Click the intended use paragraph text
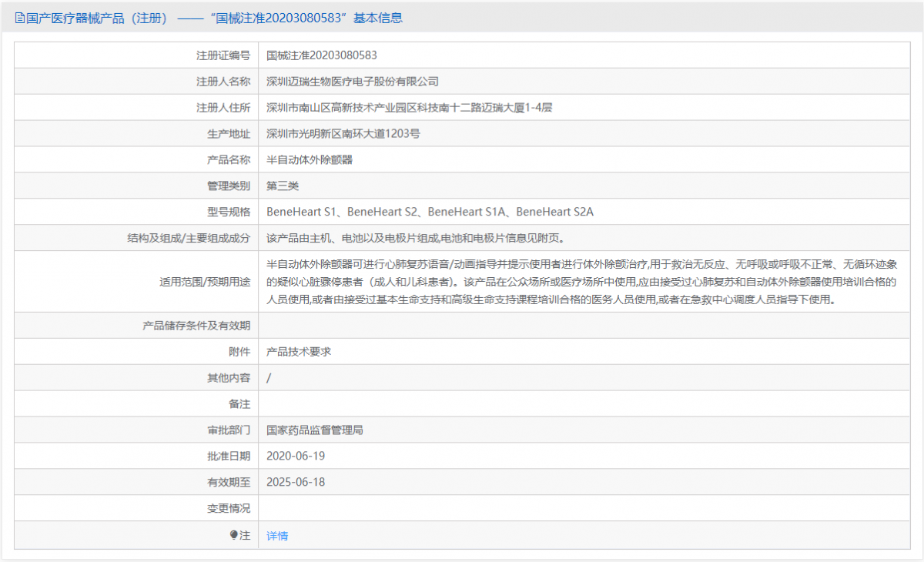The height and width of the screenshot is (562, 924). pos(581,282)
